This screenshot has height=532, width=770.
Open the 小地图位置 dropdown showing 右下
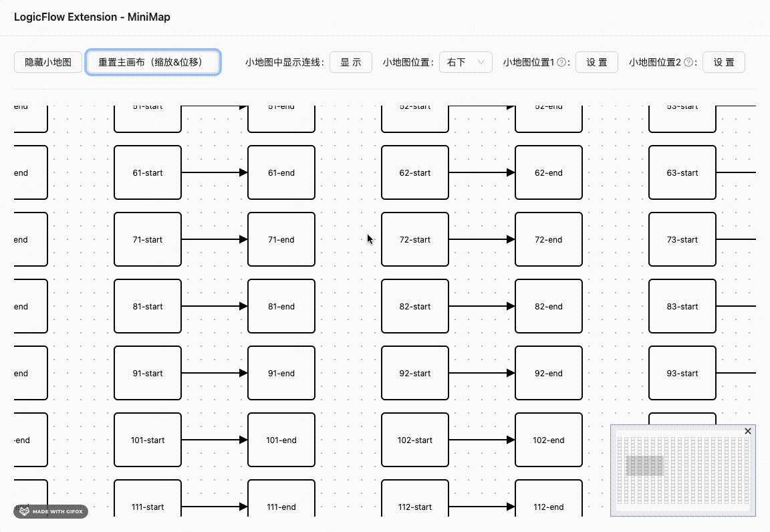pyautogui.click(x=465, y=62)
